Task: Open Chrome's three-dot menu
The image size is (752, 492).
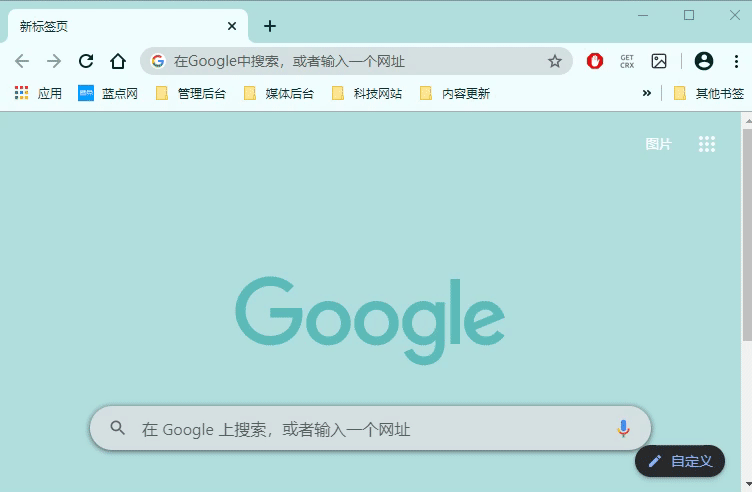Action: click(736, 61)
